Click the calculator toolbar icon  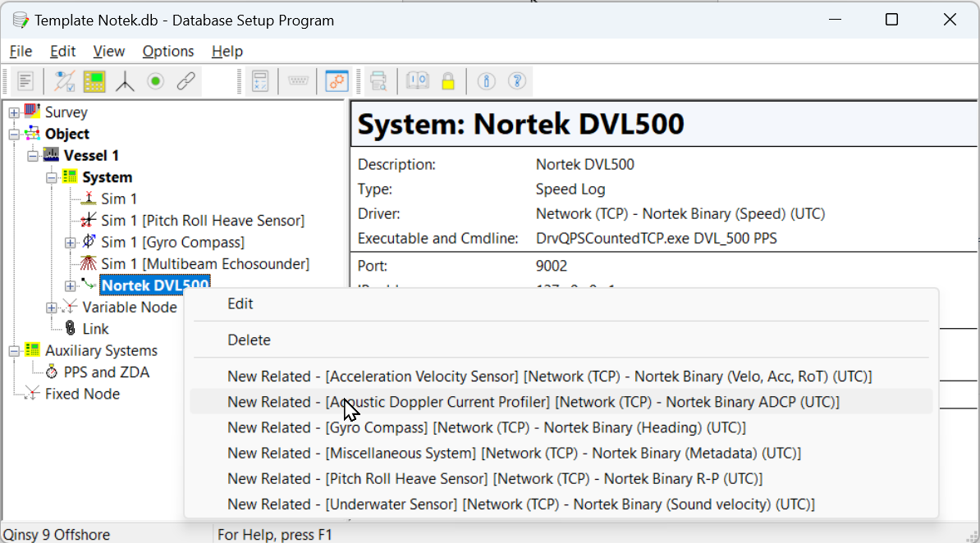260,81
